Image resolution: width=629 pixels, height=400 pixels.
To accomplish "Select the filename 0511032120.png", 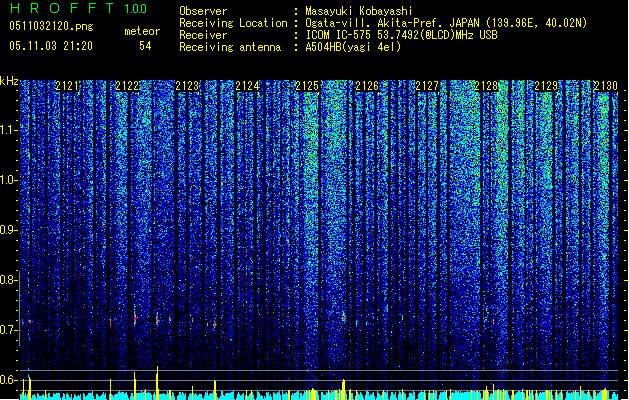I will tap(51, 26).
